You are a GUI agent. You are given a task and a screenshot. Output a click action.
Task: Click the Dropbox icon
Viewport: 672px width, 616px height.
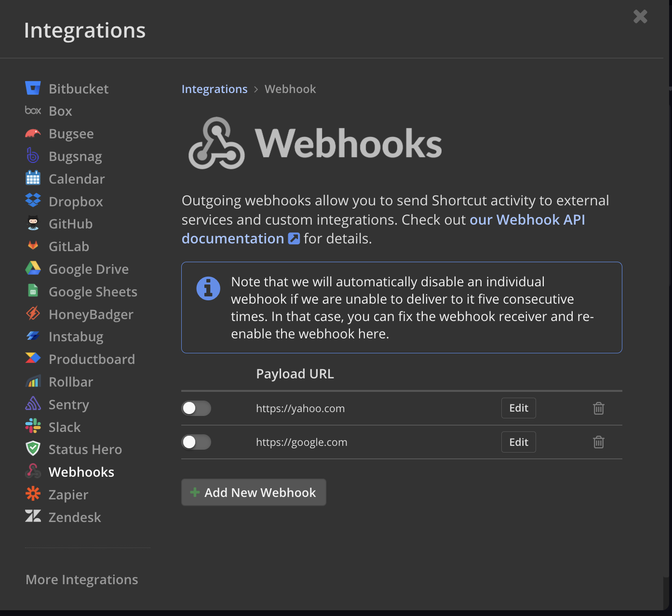click(33, 201)
